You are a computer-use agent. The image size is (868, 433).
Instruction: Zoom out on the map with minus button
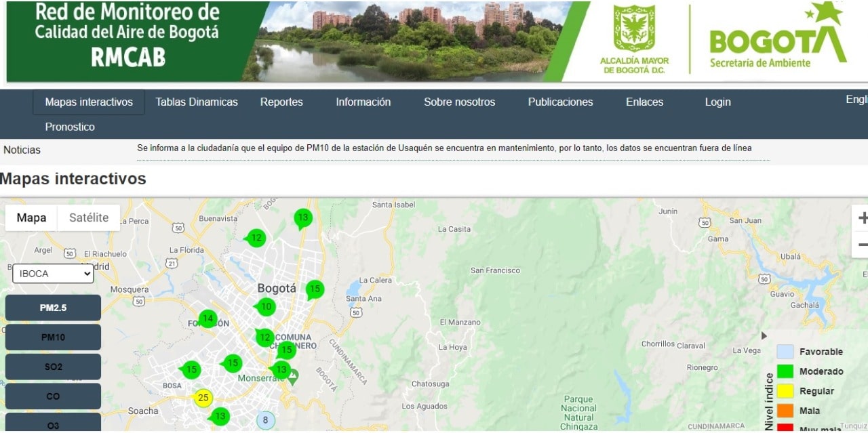[862, 245]
